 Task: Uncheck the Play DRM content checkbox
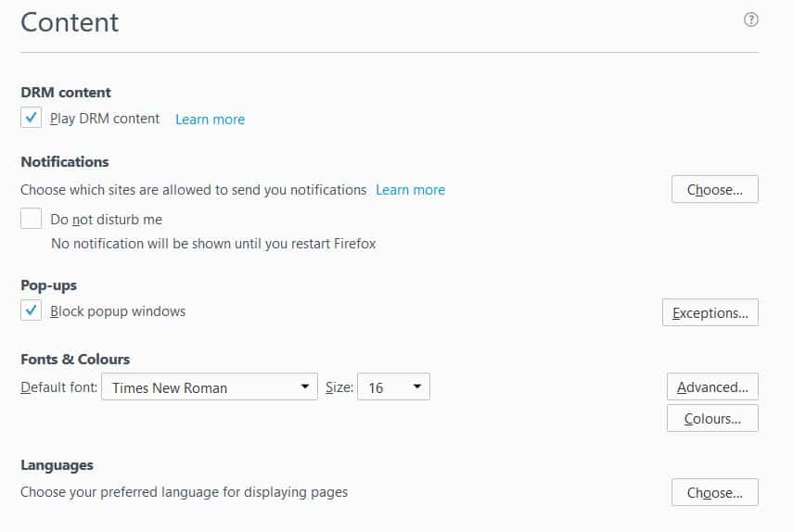tap(32, 119)
